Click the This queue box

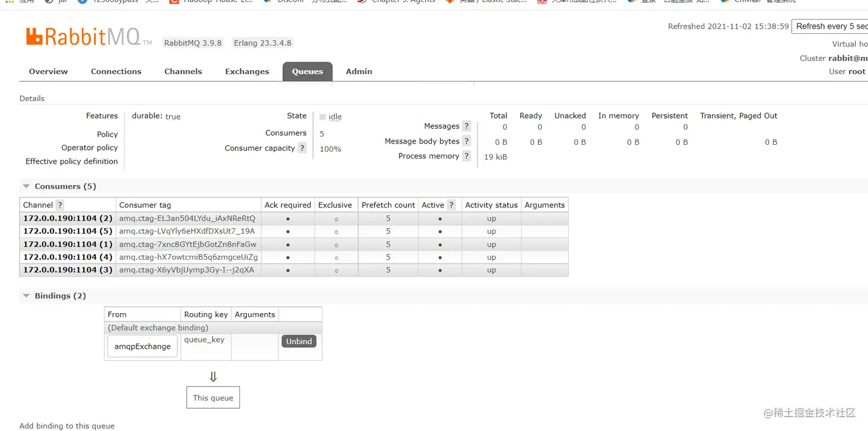[x=213, y=398]
